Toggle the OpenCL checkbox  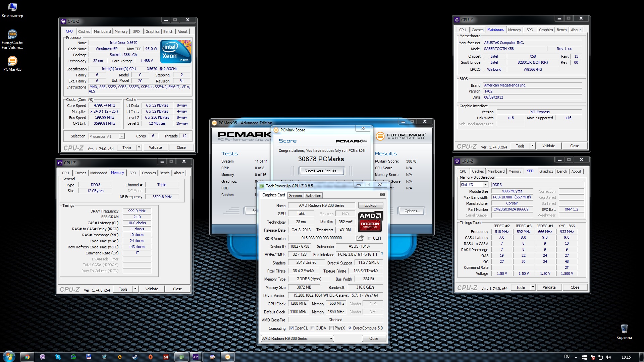coord(291,328)
